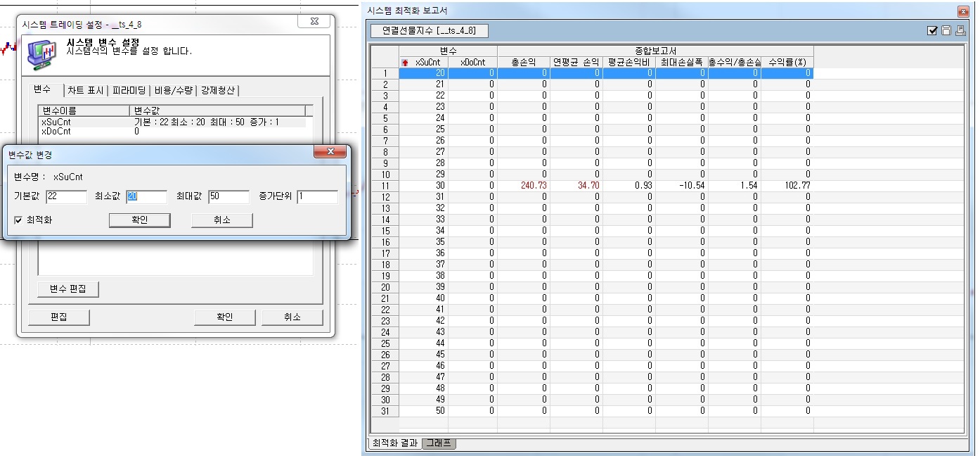Open the 피라미딩 tab
980x456 pixels.
(129, 90)
